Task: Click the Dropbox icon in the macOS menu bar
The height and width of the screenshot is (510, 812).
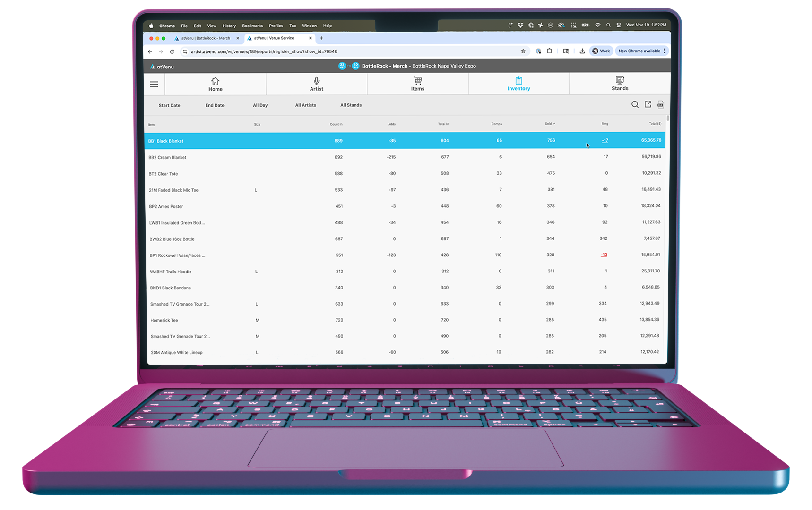Action: click(520, 25)
